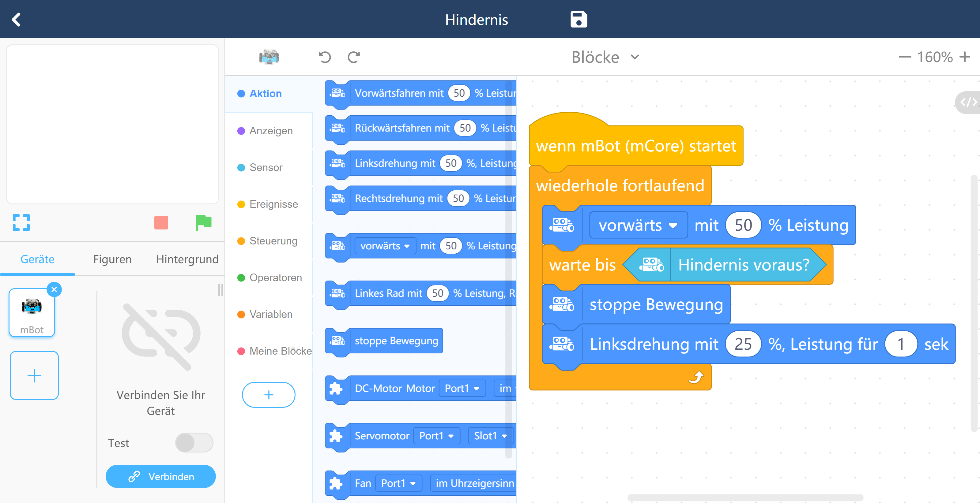
Task: Switch to Figuren tab
Action: pos(112,259)
